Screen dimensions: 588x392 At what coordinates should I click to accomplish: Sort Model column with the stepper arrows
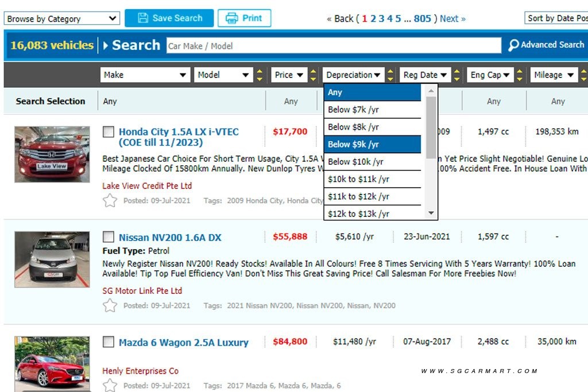[x=260, y=75]
